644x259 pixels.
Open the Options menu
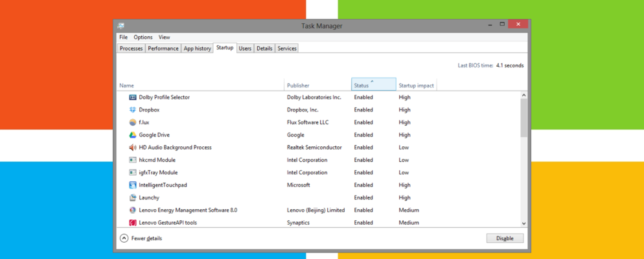(x=143, y=37)
